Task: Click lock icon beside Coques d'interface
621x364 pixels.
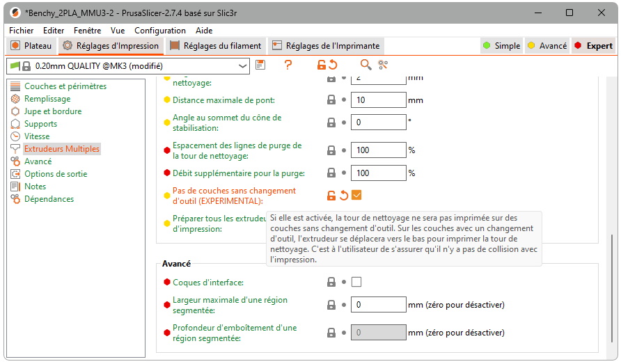Action: pos(332,282)
